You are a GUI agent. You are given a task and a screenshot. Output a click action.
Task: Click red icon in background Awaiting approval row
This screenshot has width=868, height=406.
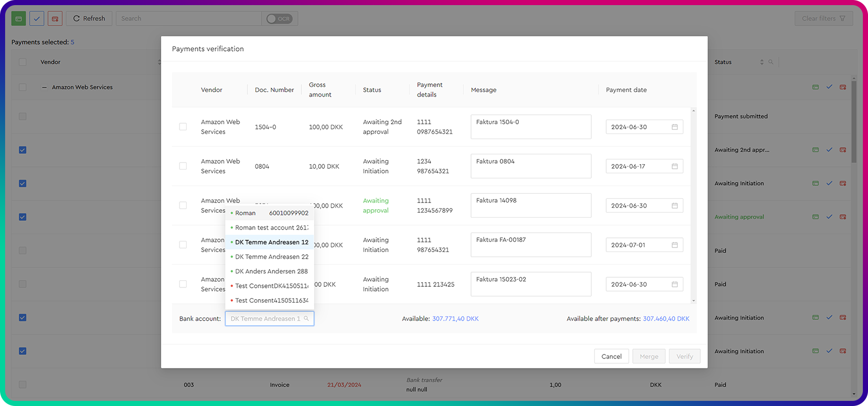click(843, 217)
